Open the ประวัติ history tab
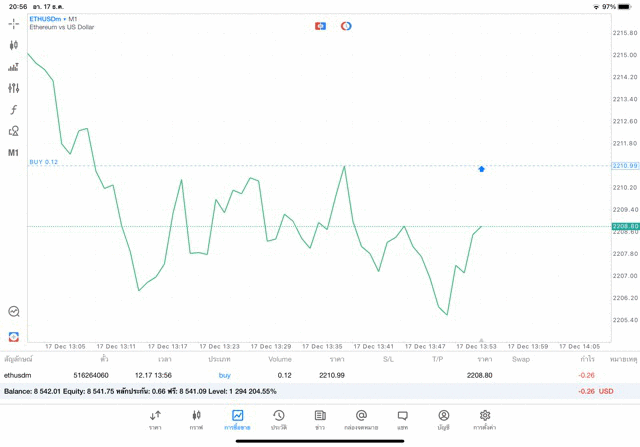 279,419
